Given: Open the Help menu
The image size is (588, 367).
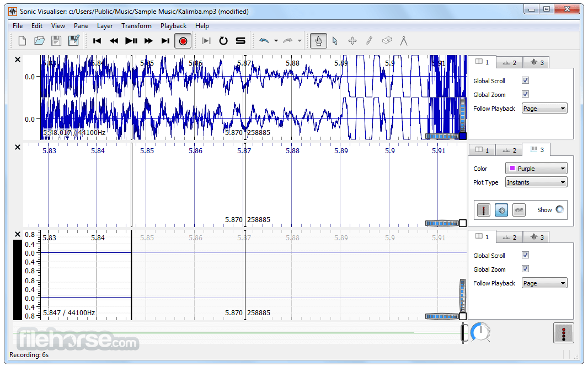Looking at the screenshot, I should [202, 26].
